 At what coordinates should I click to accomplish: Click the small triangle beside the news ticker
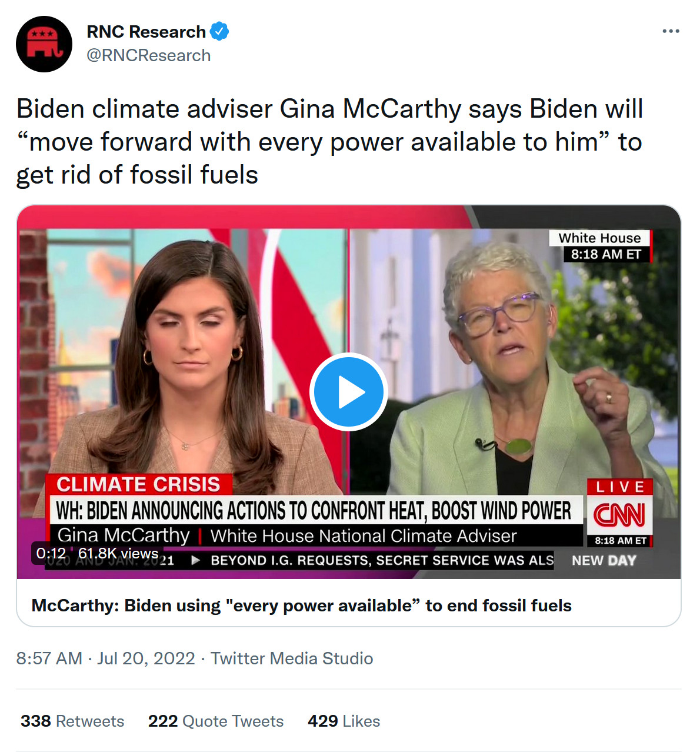pyautogui.click(x=196, y=560)
